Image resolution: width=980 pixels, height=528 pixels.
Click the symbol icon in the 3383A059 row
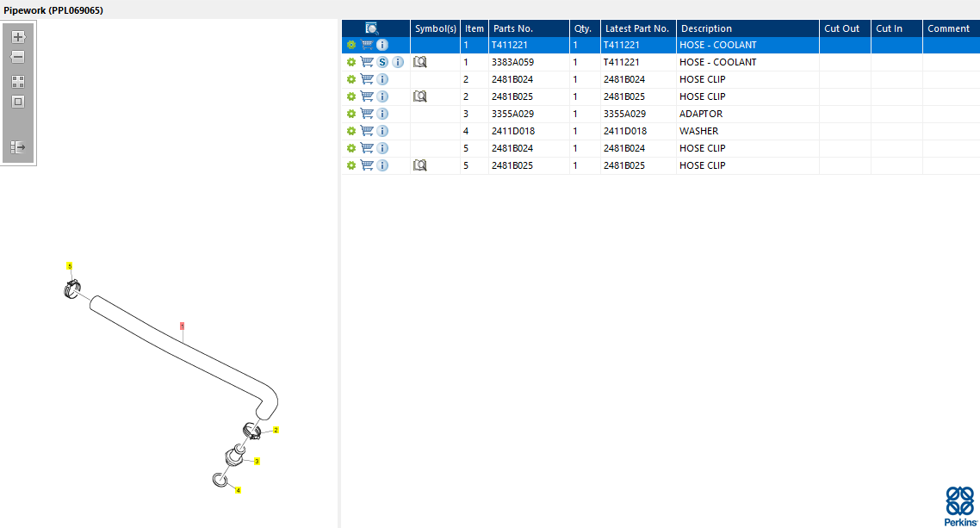tap(420, 62)
